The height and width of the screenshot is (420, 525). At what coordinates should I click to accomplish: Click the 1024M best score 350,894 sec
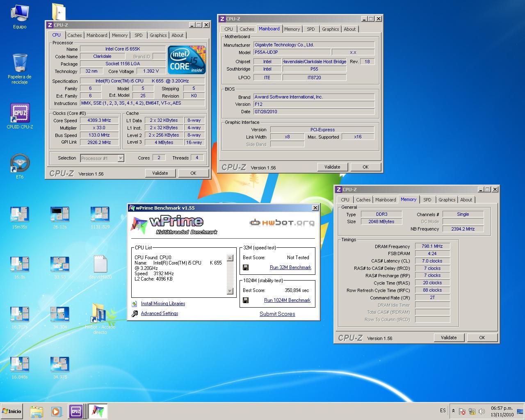coord(297,290)
